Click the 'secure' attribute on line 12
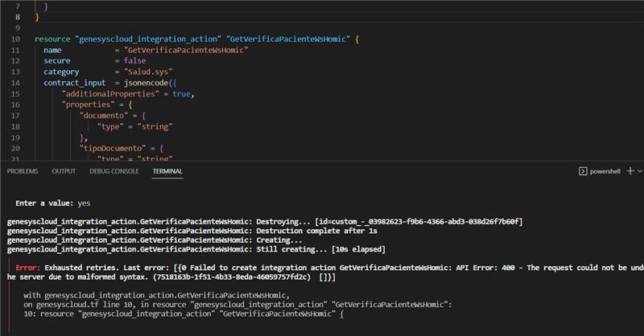644x336 pixels. [x=57, y=61]
